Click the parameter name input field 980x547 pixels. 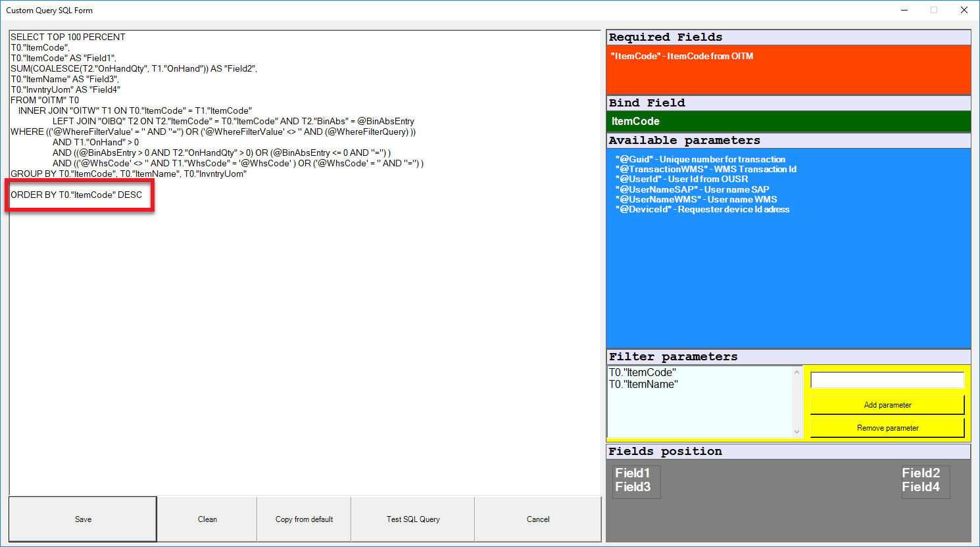(887, 379)
